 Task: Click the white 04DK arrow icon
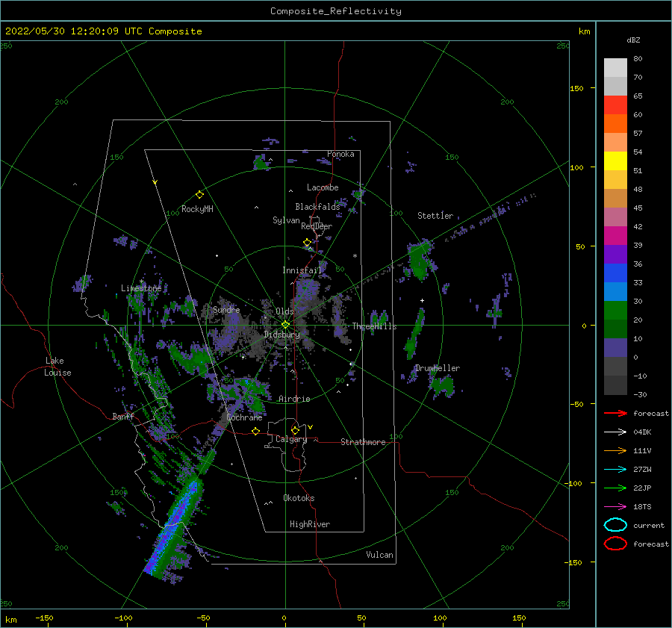pos(615,432)
